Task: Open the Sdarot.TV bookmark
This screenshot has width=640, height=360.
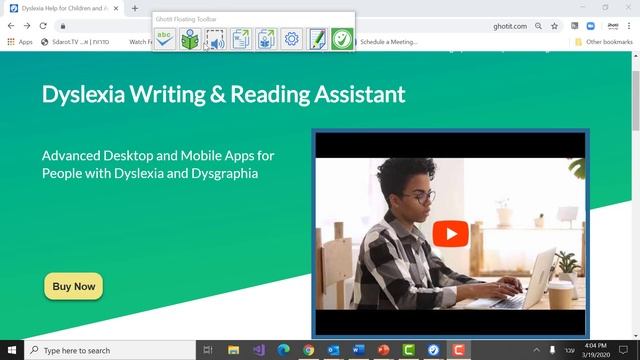Action: (x=76, y=42)
